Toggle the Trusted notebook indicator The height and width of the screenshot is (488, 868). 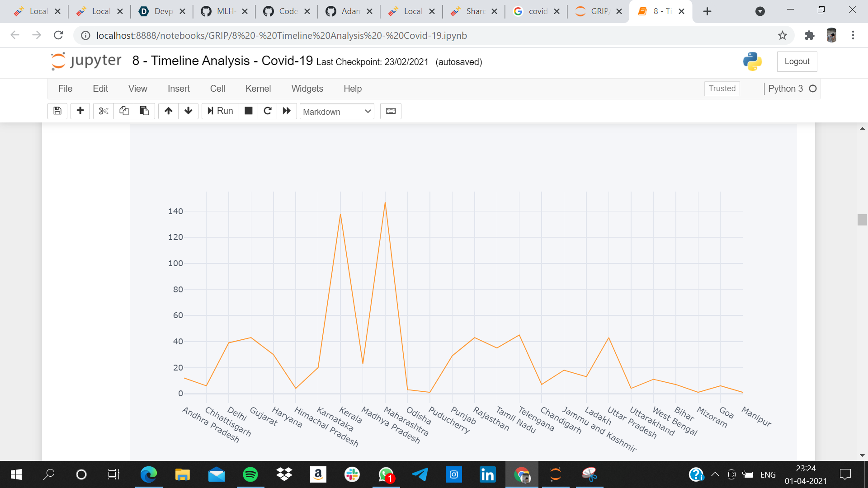click(x=722, y=89)
